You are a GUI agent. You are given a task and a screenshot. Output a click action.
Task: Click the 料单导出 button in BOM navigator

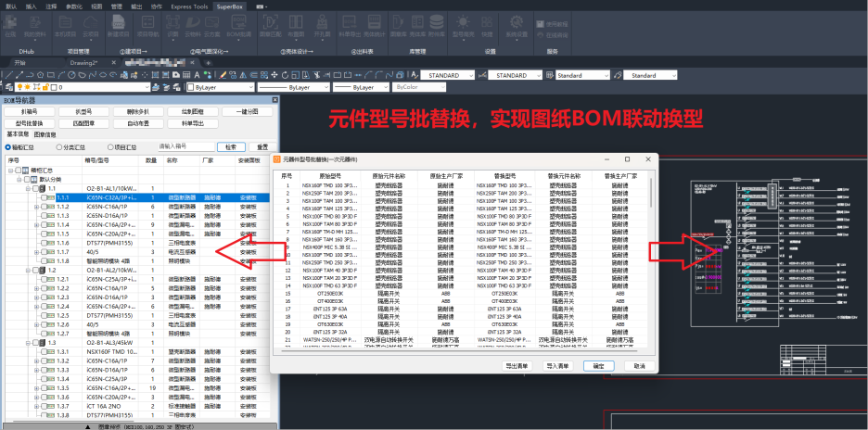[x=193, y=123]
